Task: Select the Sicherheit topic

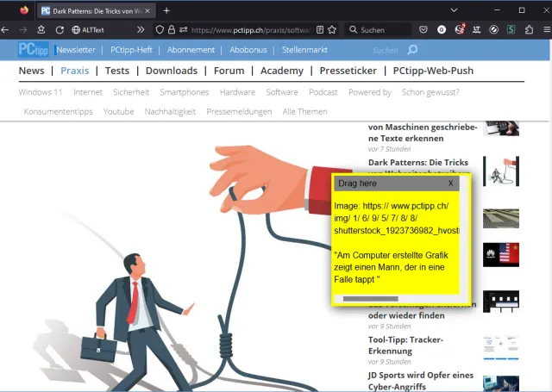Action: coord(131,92)
